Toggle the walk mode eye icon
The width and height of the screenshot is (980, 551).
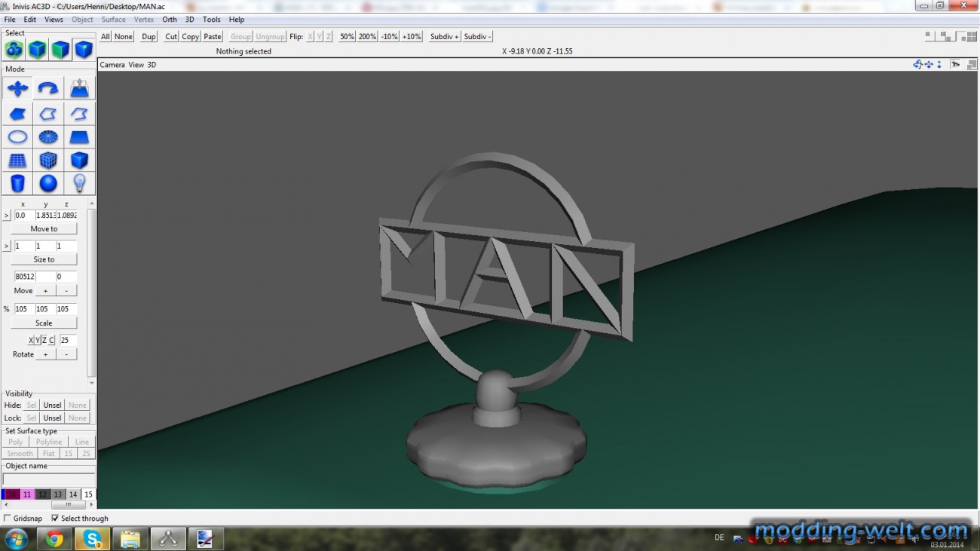[x=954, y=65]
